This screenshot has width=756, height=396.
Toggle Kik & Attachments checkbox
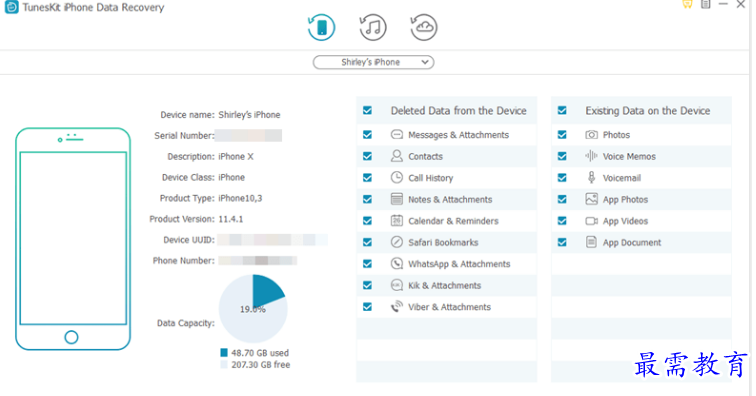[367, 285]
